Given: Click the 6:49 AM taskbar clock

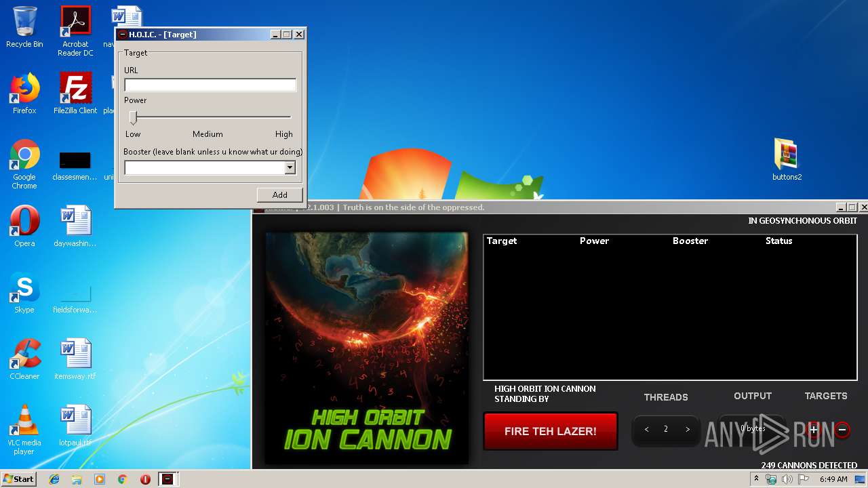Looking at the screenshot, I should (x=833, y=479).
